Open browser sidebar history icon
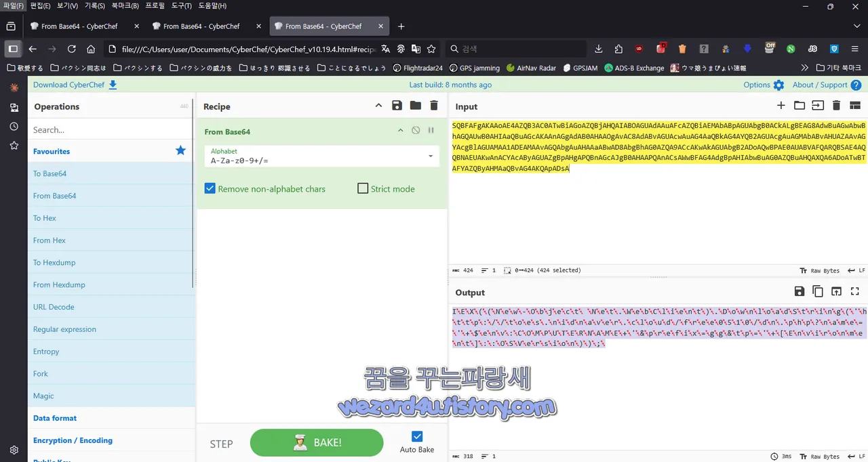Viewport: 868px width, 462px height. 14,127
